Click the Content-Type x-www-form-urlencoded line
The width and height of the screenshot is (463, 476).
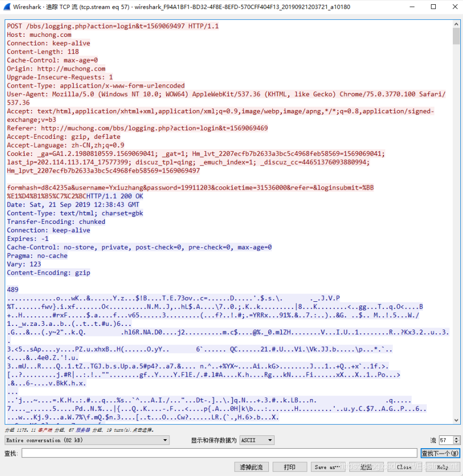96,85
